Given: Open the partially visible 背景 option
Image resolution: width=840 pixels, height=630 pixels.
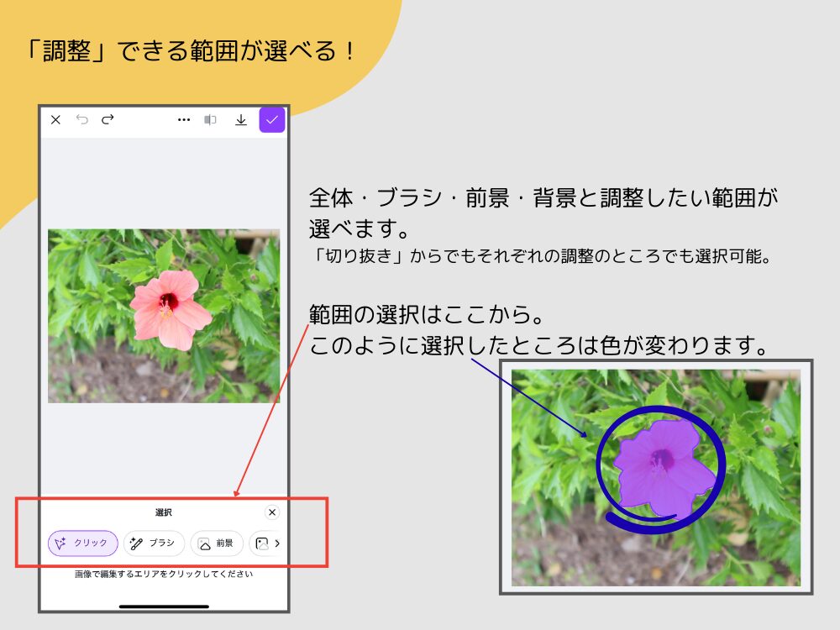Looking at the screenshot, I should [262, 543].
